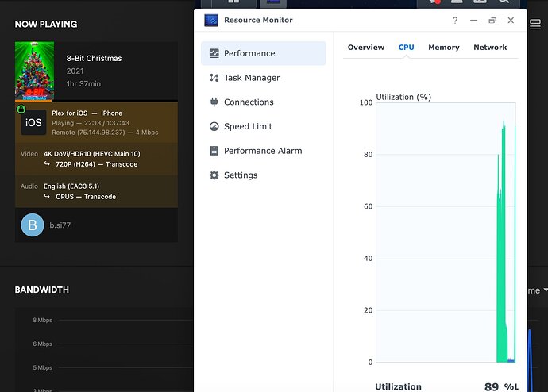Click the Utilization (%) chart label
The width and height of the screenshot is (548, 392).
coord(403,97)
